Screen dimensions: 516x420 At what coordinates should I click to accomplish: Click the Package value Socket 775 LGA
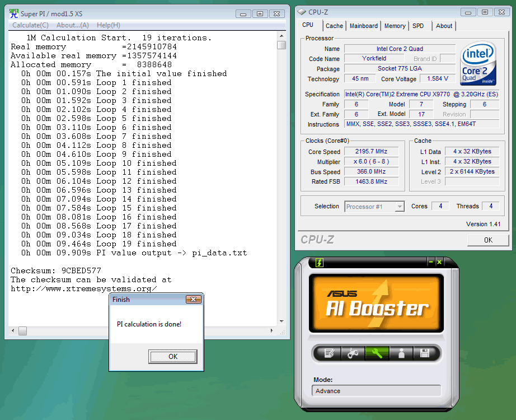pyautogui.click(x=400, y=68)
